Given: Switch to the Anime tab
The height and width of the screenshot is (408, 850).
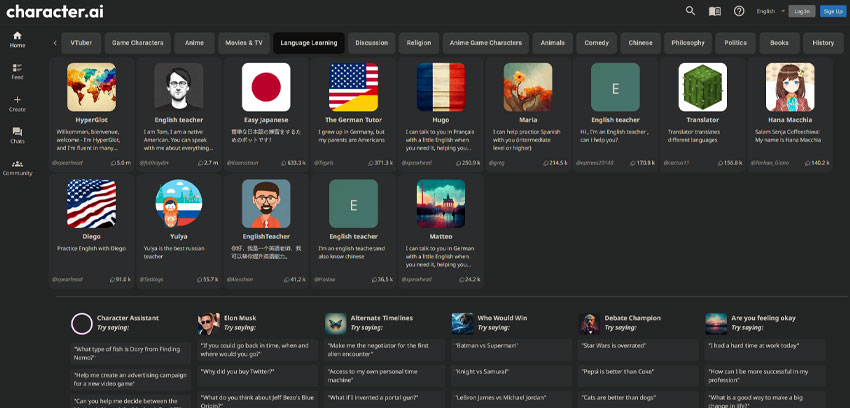Looking at the screenshot, I should click(195, 43).
